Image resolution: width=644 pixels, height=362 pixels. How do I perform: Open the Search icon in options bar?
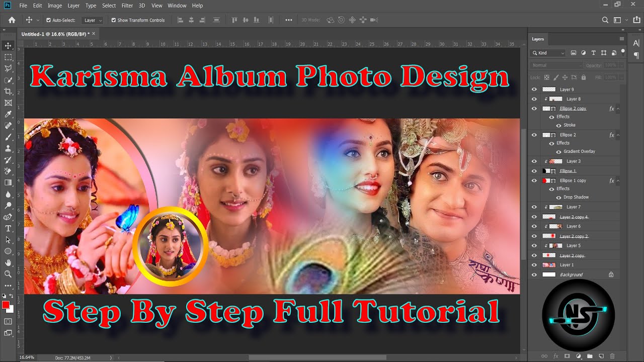(x=605, y=20)
